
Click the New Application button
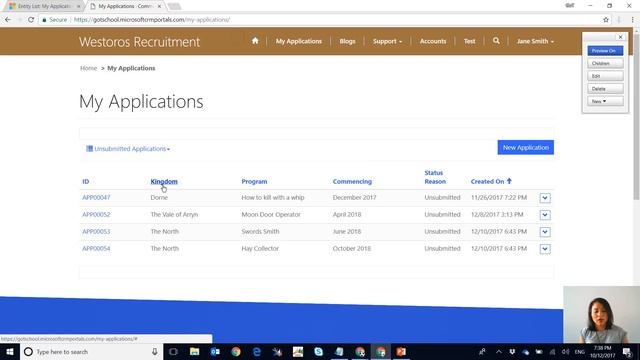point(525,147)
